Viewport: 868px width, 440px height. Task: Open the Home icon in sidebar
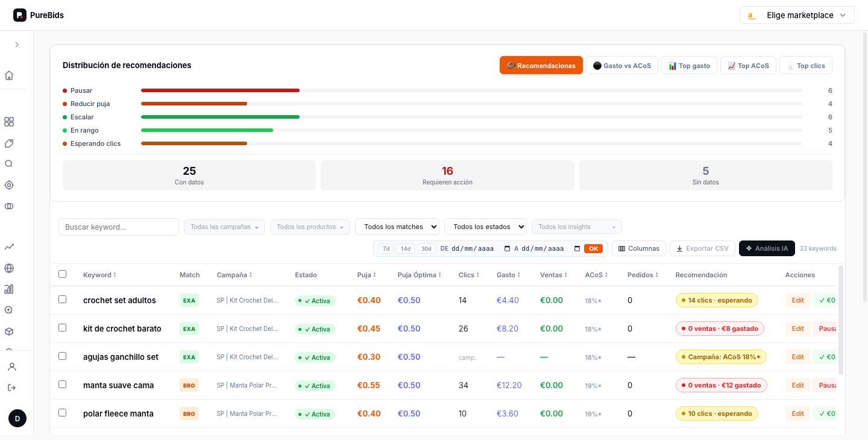pyautogui.click(x=9, y=75)
